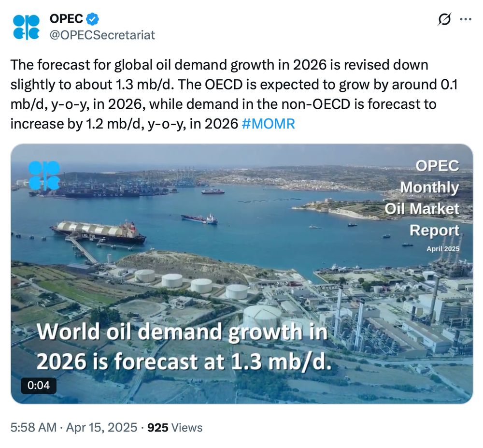Open the Apr 15, 2025 date link

point(101,428)
